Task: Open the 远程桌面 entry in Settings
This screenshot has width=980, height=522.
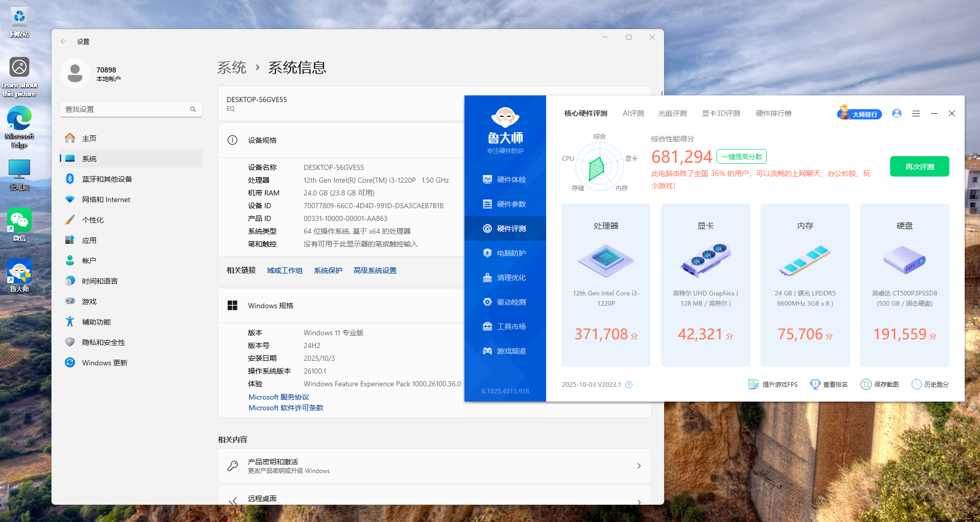Action: pyautogui.click(x=435, y=495)
